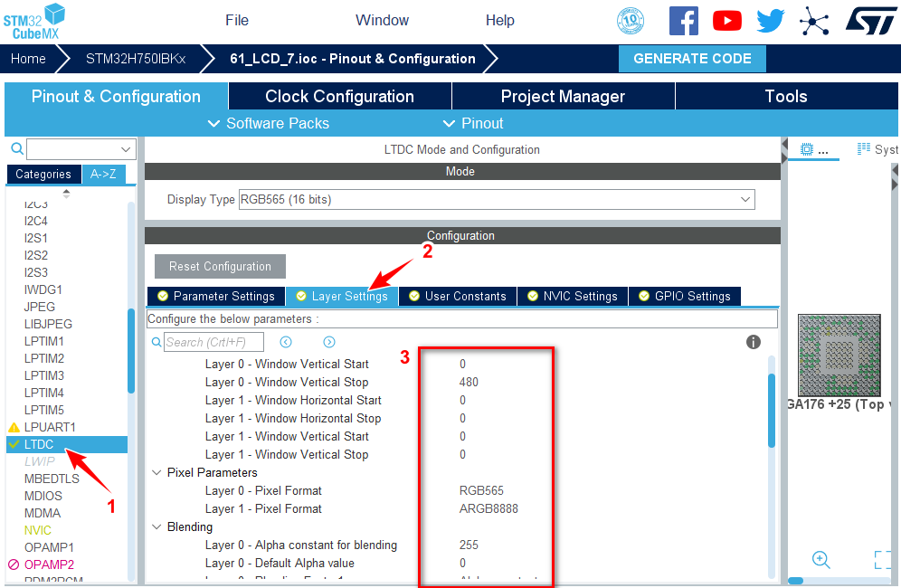Collapse the Blending group

tap(157, 527)
